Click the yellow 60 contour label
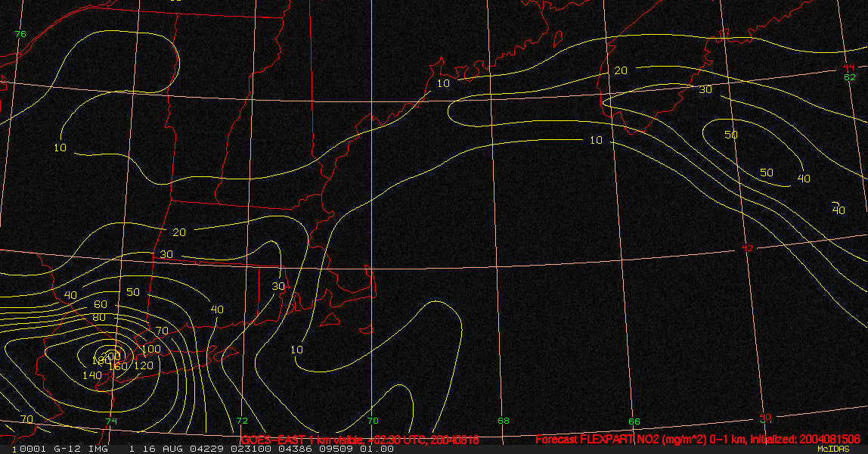 tap(101, 304)
